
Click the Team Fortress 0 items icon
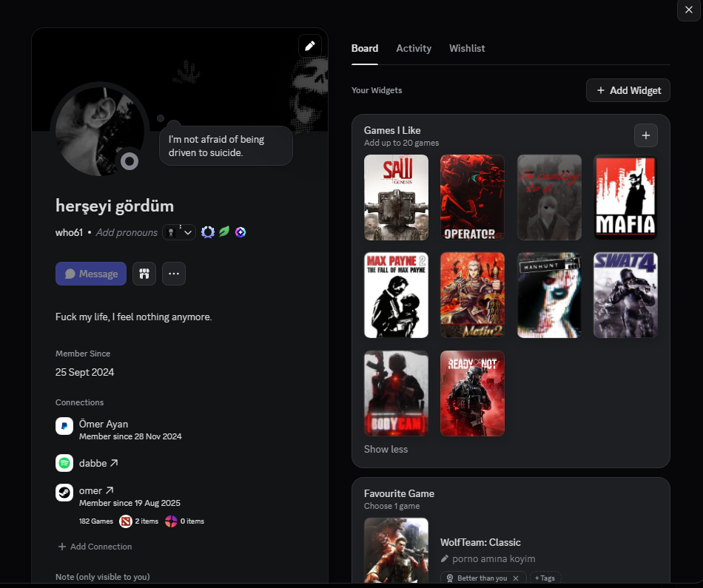click(171, 521)
